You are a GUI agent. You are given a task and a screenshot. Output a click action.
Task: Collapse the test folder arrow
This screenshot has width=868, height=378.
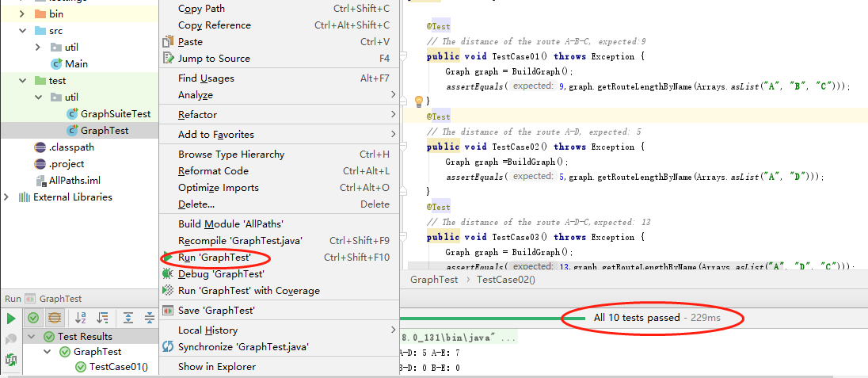click(x=23, y=80)
